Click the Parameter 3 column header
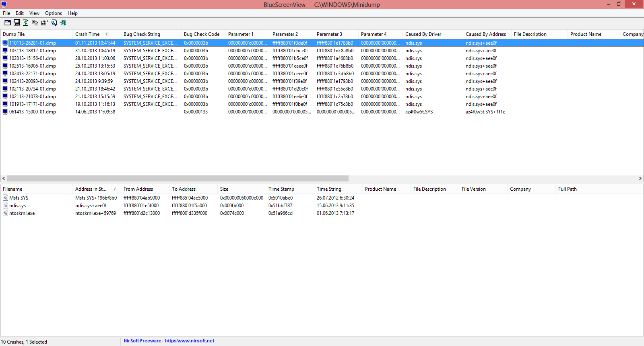Screen dimensions: 644x346 click(336, 34)
